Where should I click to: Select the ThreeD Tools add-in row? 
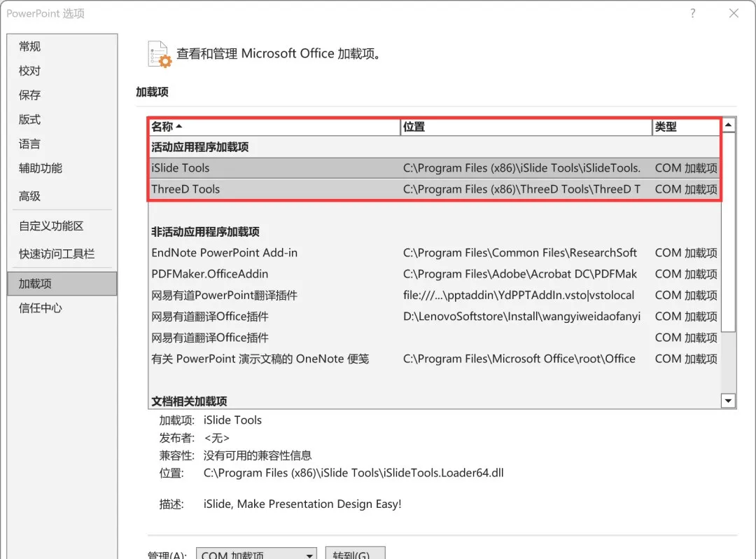tap(435, 189)
